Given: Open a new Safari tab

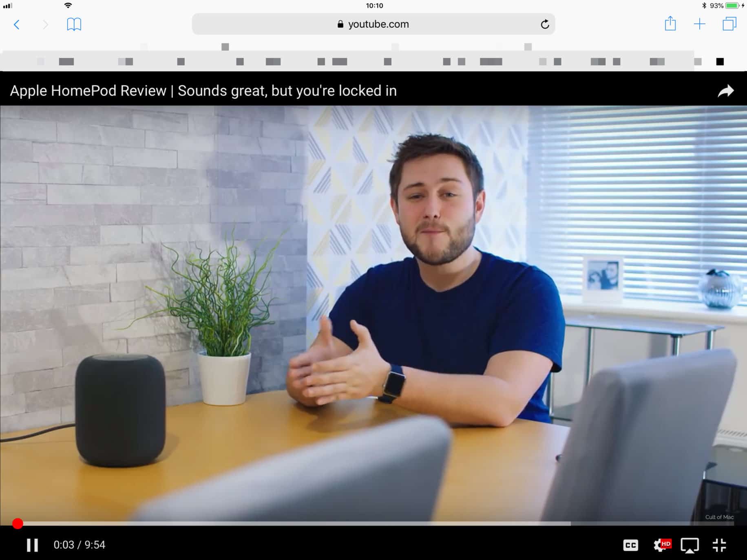Looking at the screenshot, I should [x=699, y=24].
